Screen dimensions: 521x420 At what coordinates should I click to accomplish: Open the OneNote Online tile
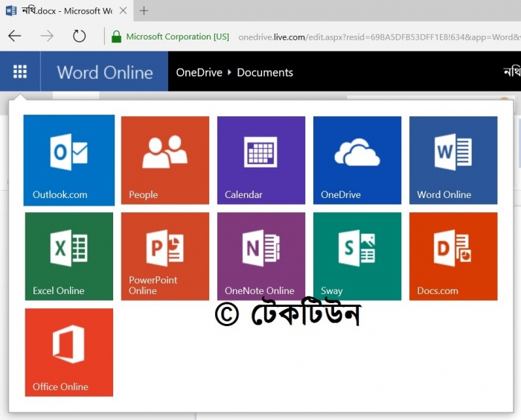(261, 256)
